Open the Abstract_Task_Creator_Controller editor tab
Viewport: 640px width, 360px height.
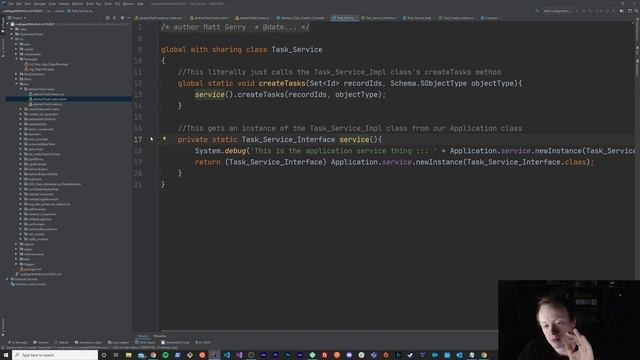[x=303, y=18]
